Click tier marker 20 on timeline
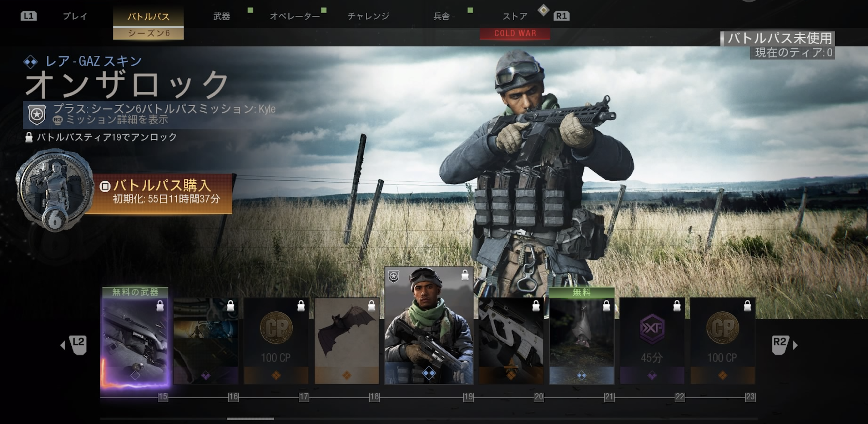This screenshot has height=424, width=868. pyautogui.click(x=539, y=397)
